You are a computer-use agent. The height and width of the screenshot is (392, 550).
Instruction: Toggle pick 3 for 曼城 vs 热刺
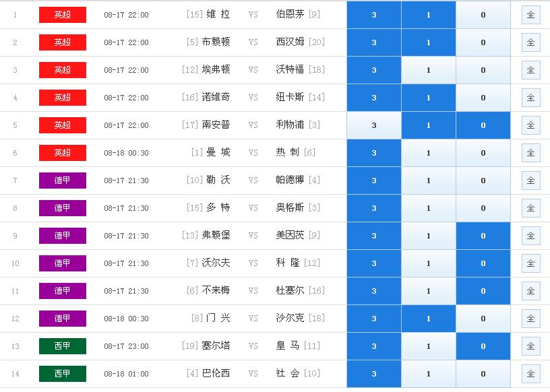pos(374,153)
